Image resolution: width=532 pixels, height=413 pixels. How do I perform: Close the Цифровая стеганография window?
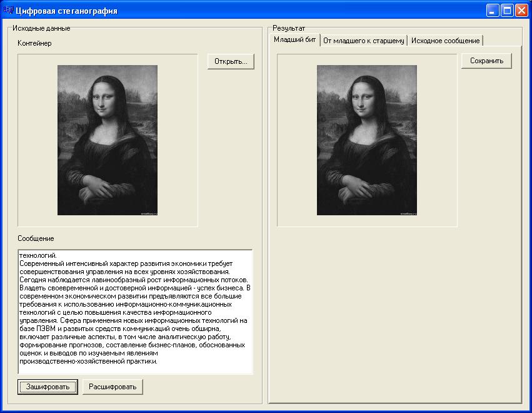[x=522, y=11]
